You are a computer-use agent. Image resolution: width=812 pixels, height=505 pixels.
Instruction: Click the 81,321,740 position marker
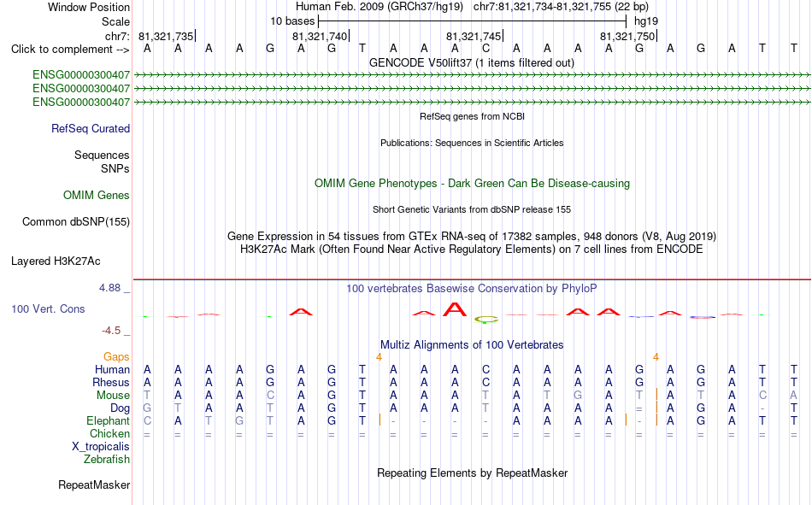pos(320,36)
